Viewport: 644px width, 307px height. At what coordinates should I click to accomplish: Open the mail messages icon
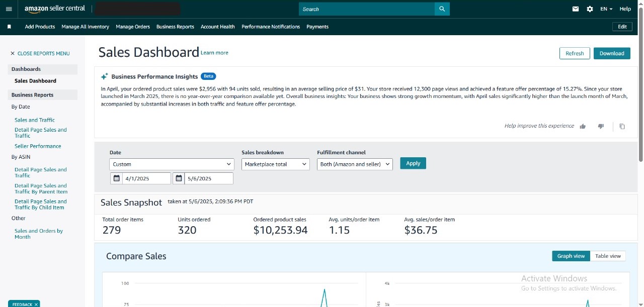coord(576,9)
